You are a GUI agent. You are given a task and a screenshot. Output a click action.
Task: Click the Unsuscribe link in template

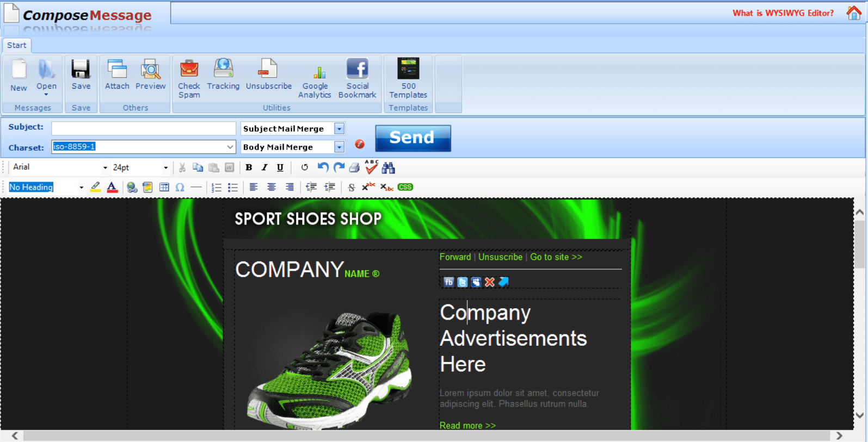pos(500,257)
